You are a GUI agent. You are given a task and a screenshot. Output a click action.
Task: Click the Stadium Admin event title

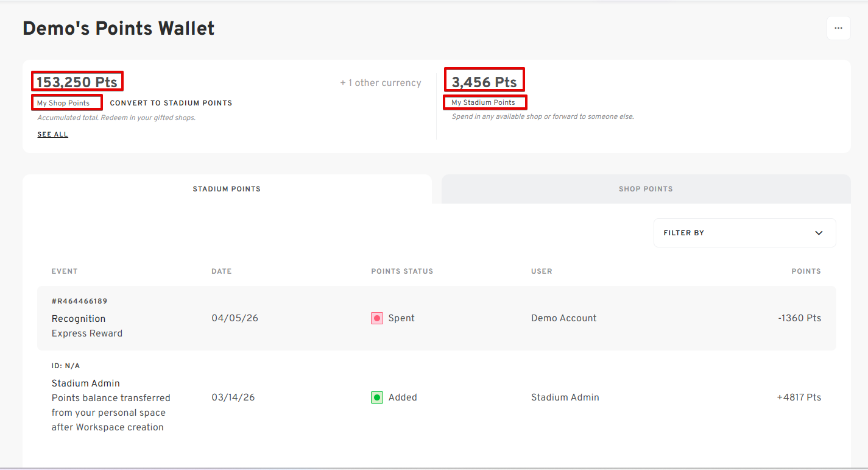(x=86, y=383)
